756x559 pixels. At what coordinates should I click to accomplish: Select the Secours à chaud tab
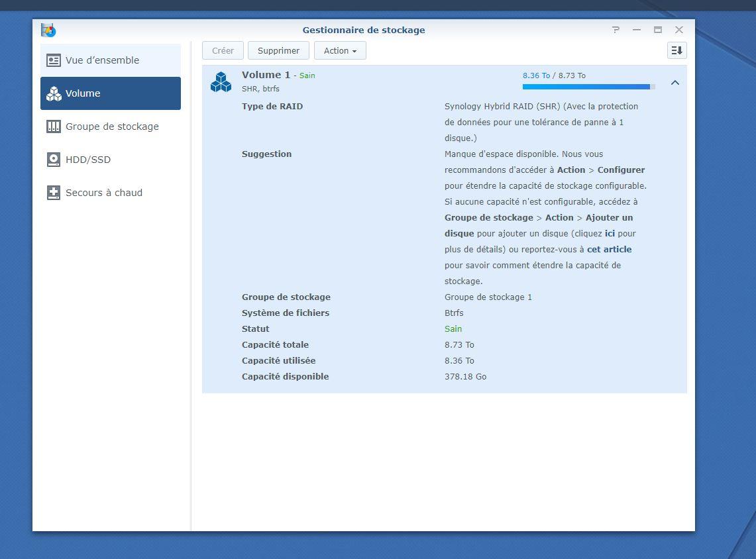[x=103, y=193]
